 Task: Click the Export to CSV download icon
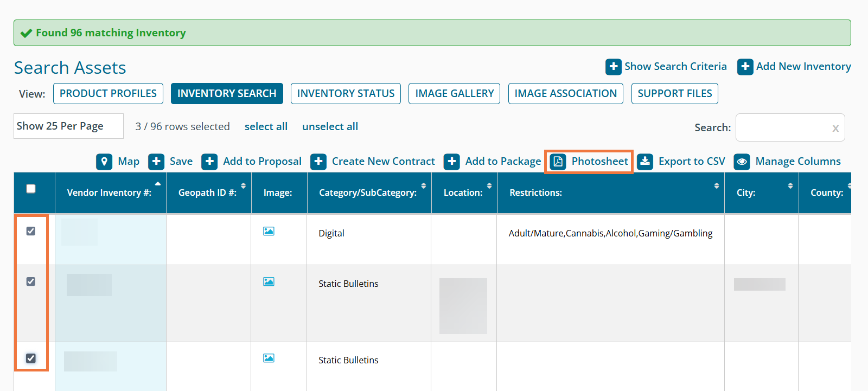pos(645,162)
